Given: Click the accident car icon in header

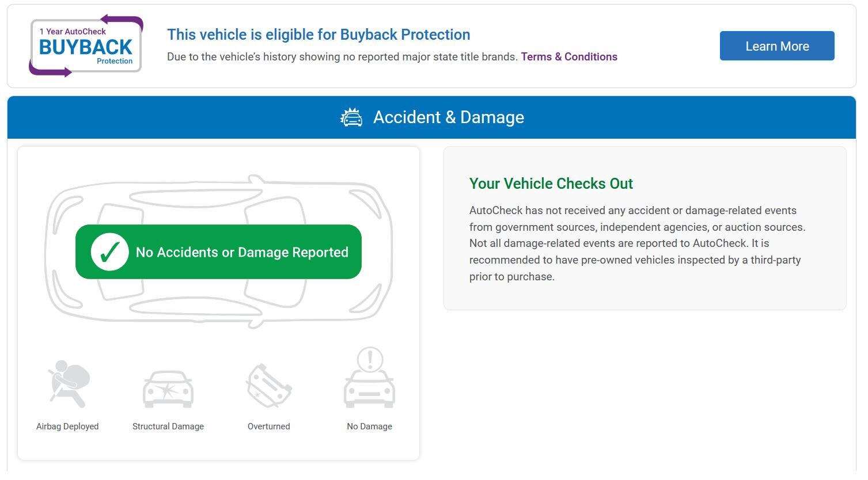Looking at the screenshot, I should [351, 117].
